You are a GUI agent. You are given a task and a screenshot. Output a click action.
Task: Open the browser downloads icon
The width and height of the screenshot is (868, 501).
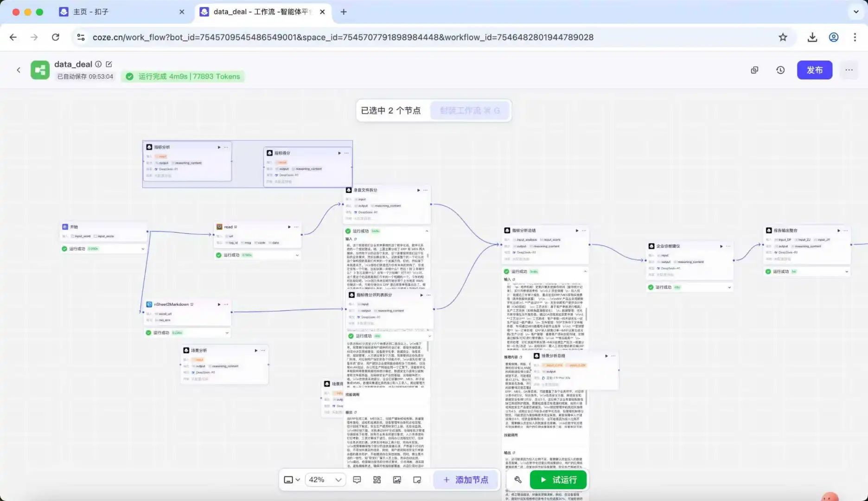tap(812, 37)
